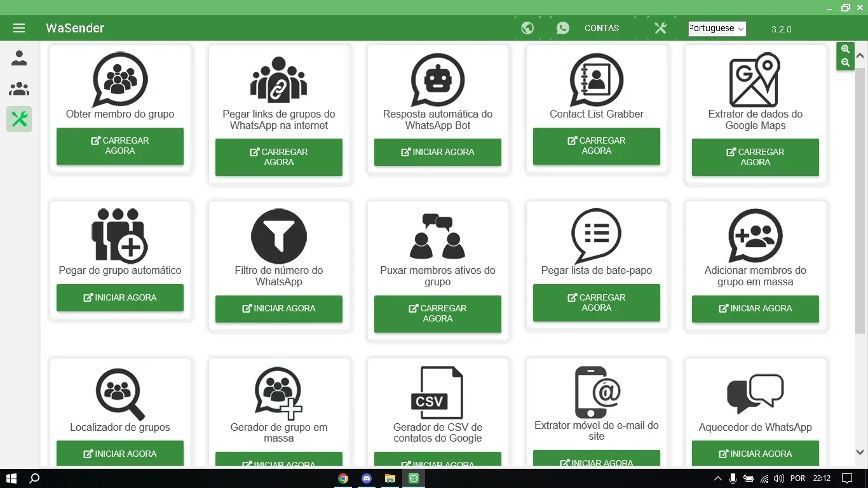The height and width of the screenshot is (488, 868).
Task: Open Discord from the taskbar
Action: point(367,478)
